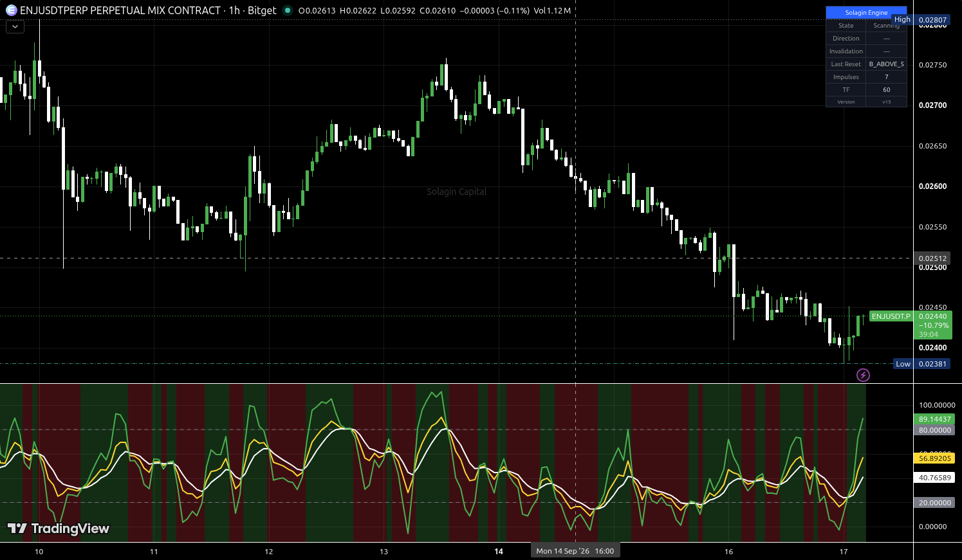962x560 pixels.
Task: Click the 80.00000 level label
Action: click(934, 430)
